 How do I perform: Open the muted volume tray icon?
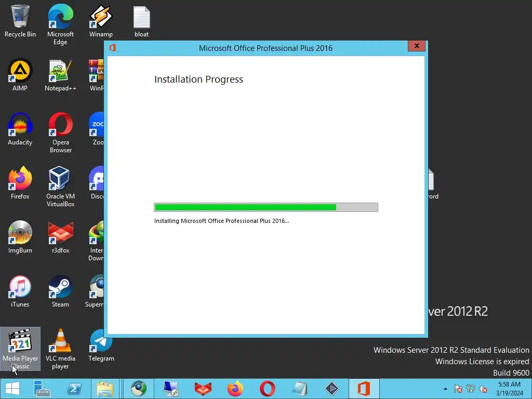483,389
